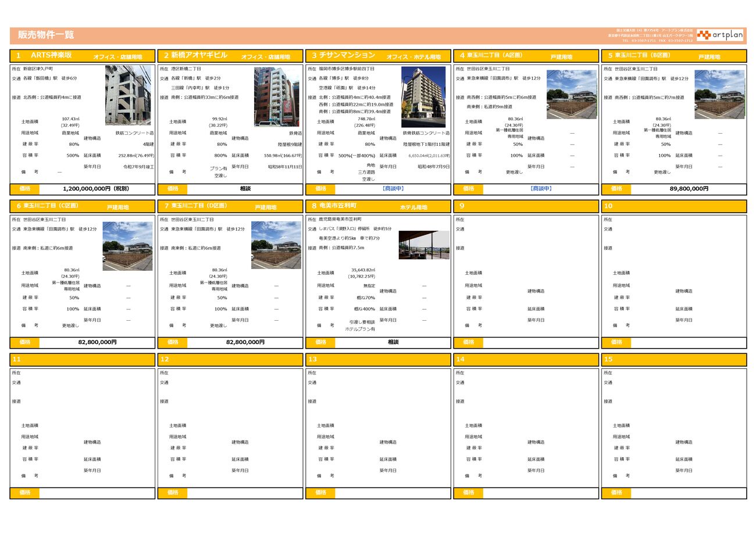Click 商談中 status on チサンマンション

point(393,189)
